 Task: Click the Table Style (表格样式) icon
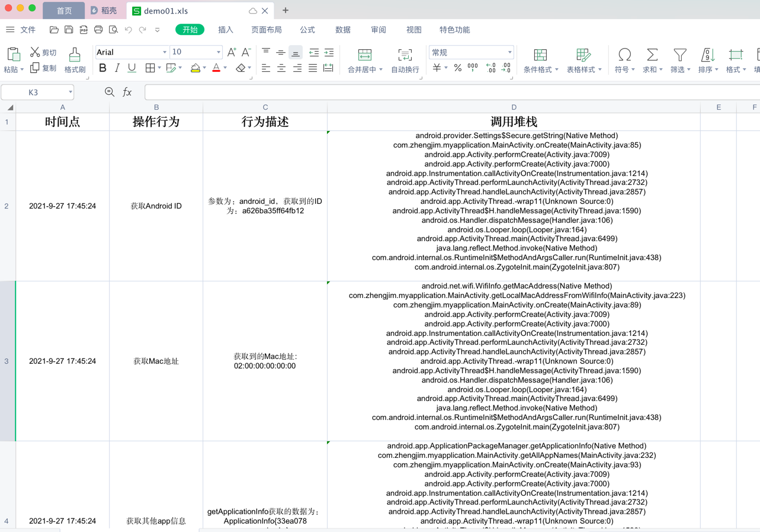583,55
